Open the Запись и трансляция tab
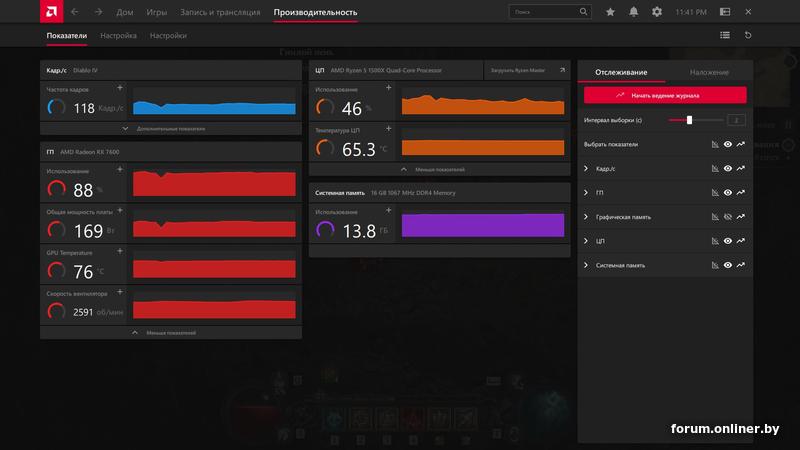This screenshot has width=800, height=450. (220, 12)
